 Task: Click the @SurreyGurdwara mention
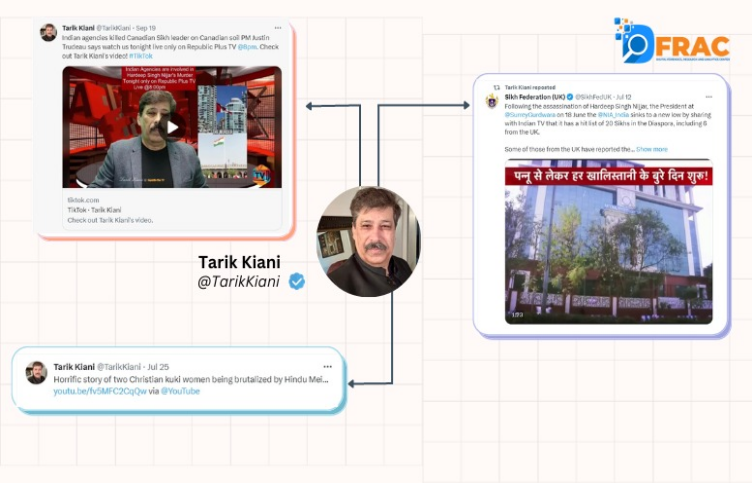pos(530,115)
